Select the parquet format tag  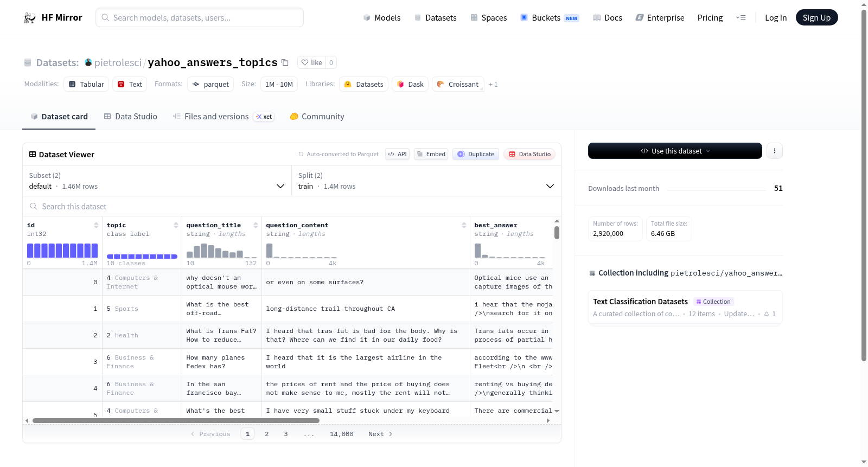point(210,84)
